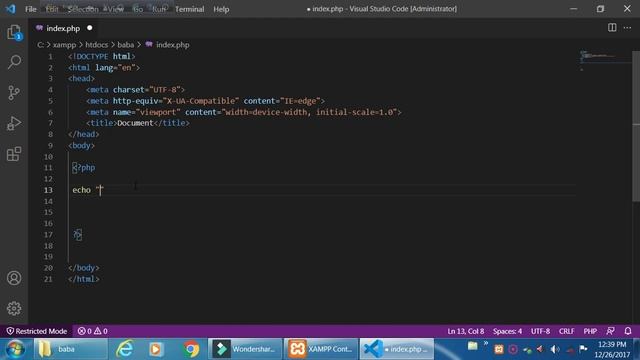Click the VS Code logo in title bar
This screenshot has width=640, height=360.
click(11, 9)
